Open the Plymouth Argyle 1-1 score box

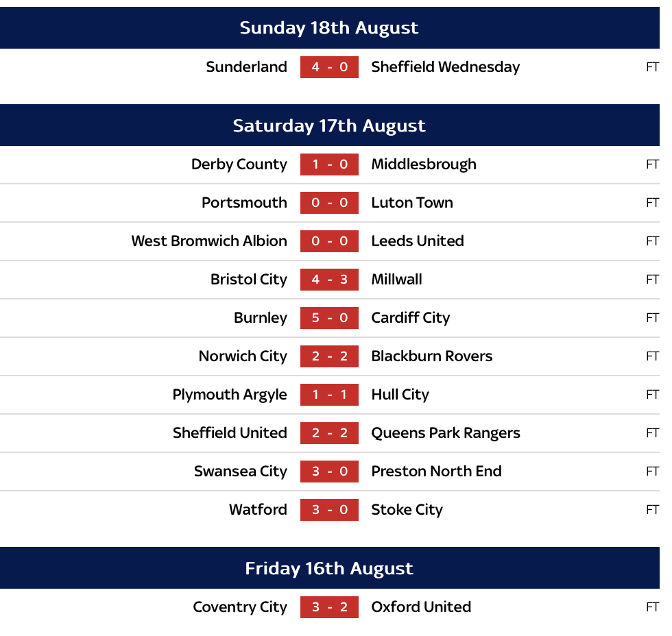pos(329,395)
